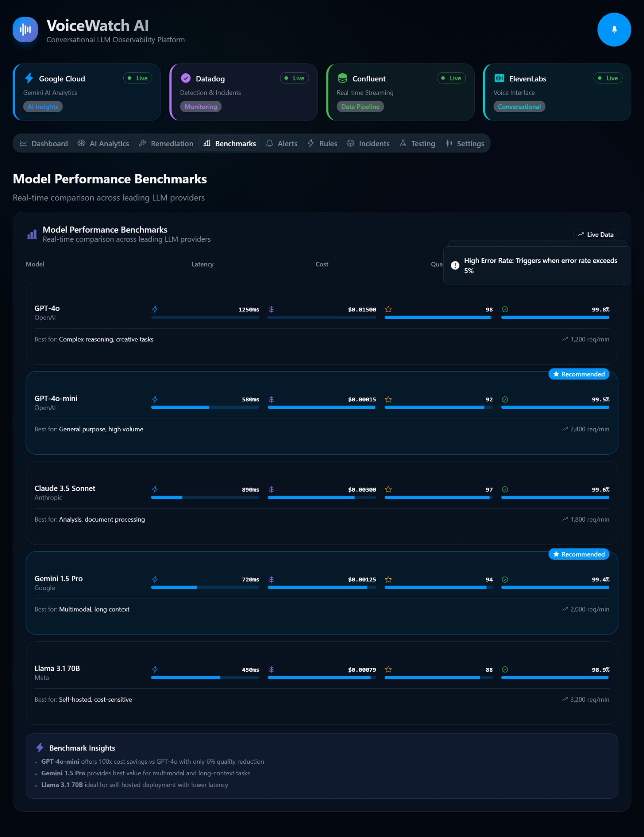Select the Benchmarks tab
Viewport: 644px width, 837px height.
coord(230,144)
